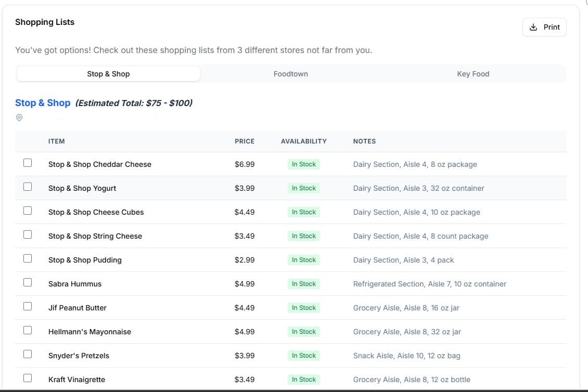This screenshot has width=588, height=392.
Task: Open the Key Food tab
Action: pos(472,74)
